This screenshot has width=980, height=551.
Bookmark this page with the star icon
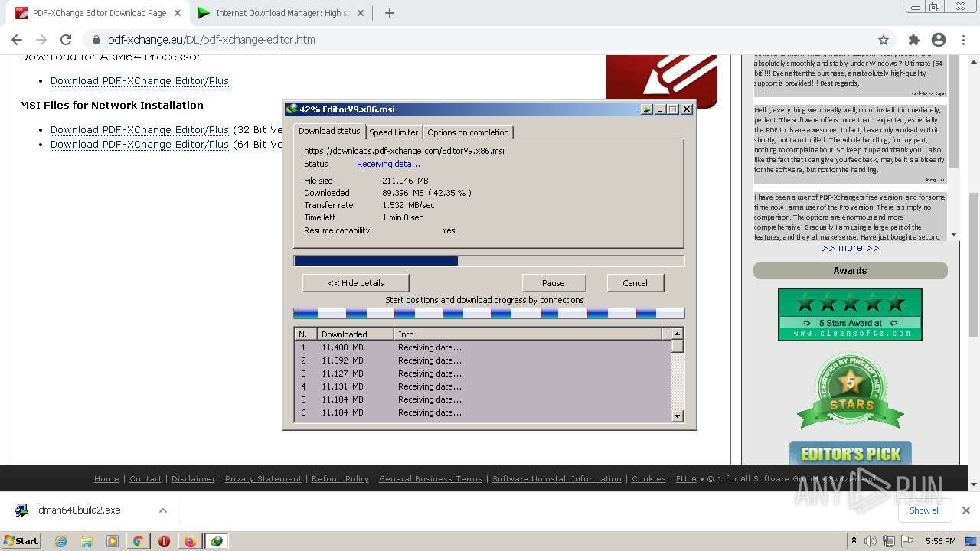click(x=884, y=40)
